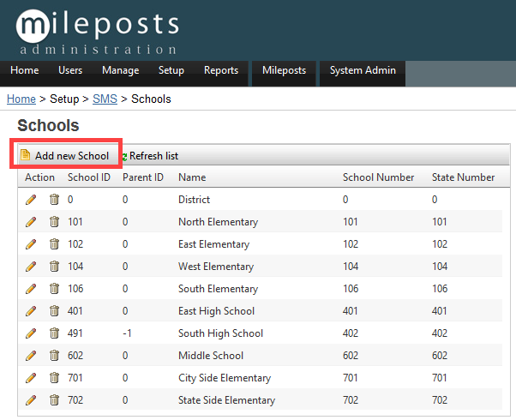Delete Middle School with trash icon
The image size is (516, 420).
click(54, 356)
